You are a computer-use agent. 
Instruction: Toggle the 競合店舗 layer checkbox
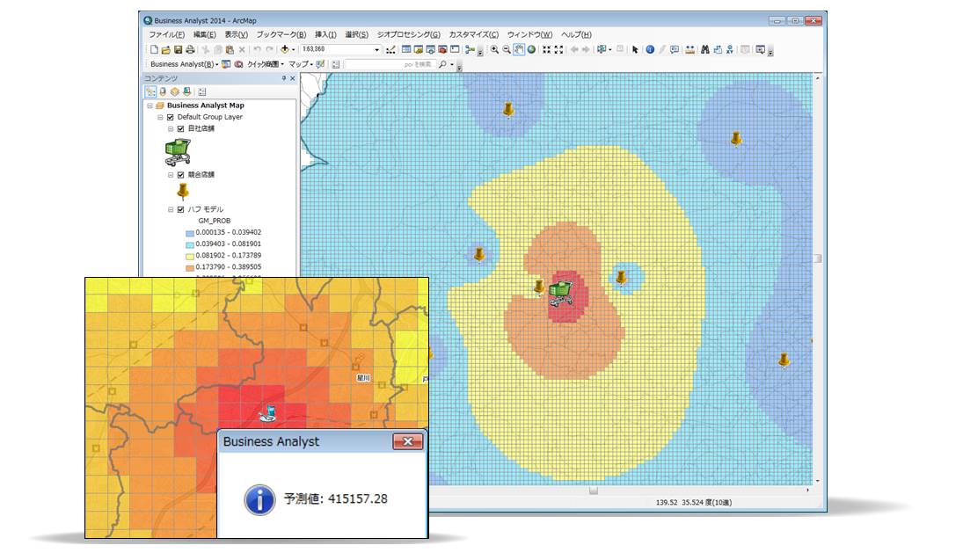(180, 175)
